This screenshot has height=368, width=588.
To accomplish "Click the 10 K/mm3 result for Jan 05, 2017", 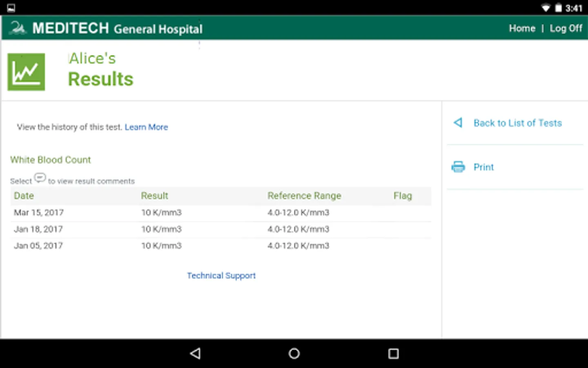I will coord(161,246).
